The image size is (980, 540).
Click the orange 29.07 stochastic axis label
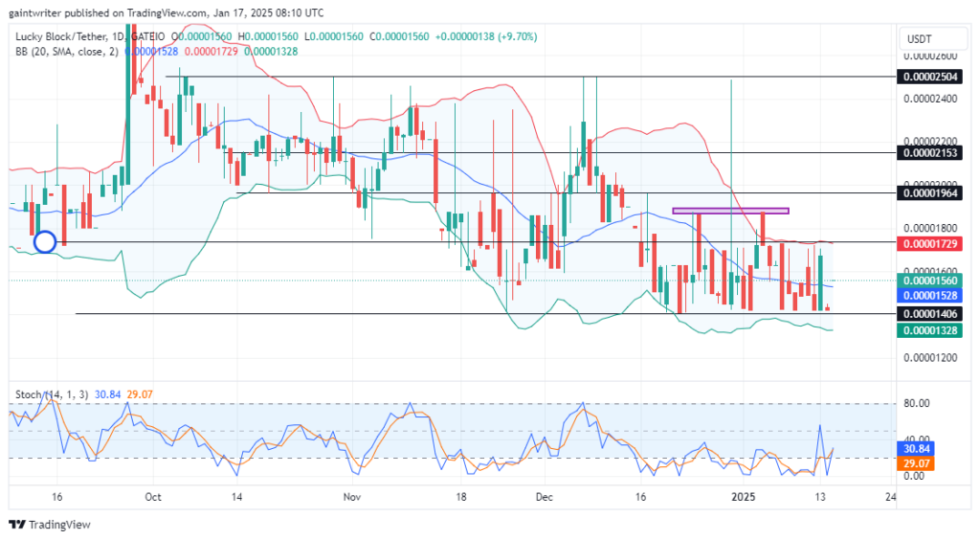[916, 463]
